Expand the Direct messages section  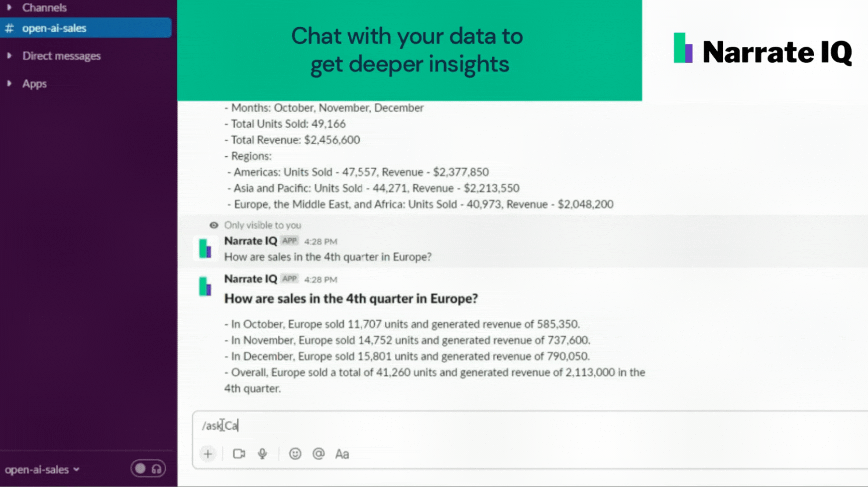9,56
